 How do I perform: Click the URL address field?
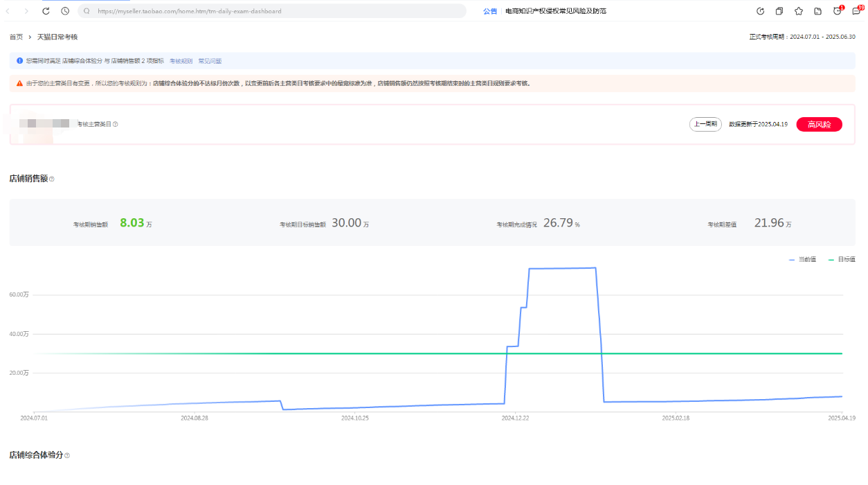[x=277, y=11]
